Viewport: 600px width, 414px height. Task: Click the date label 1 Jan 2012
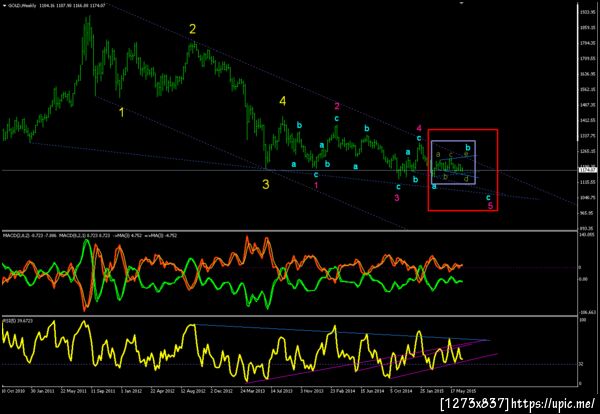coord(131,391)
